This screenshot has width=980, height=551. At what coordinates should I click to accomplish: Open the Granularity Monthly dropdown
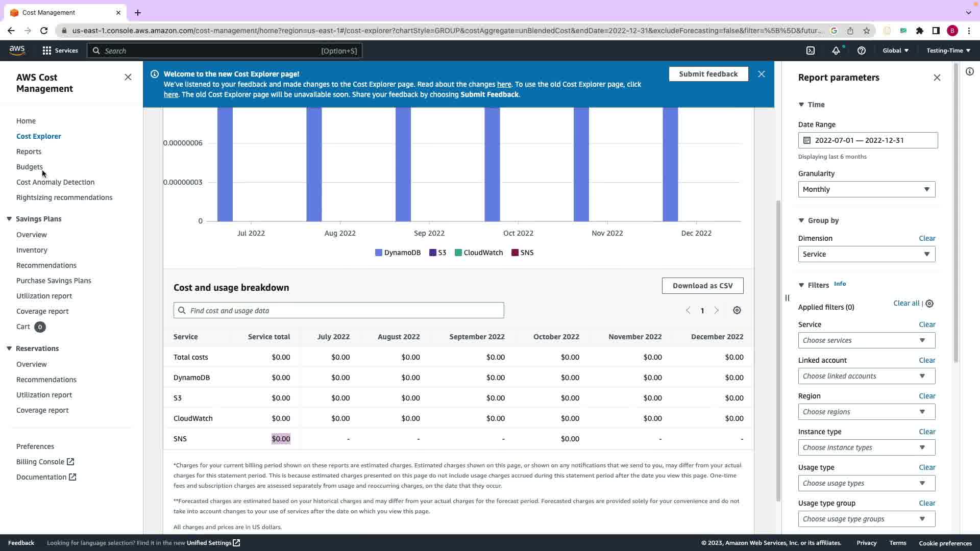coord(866,189)
